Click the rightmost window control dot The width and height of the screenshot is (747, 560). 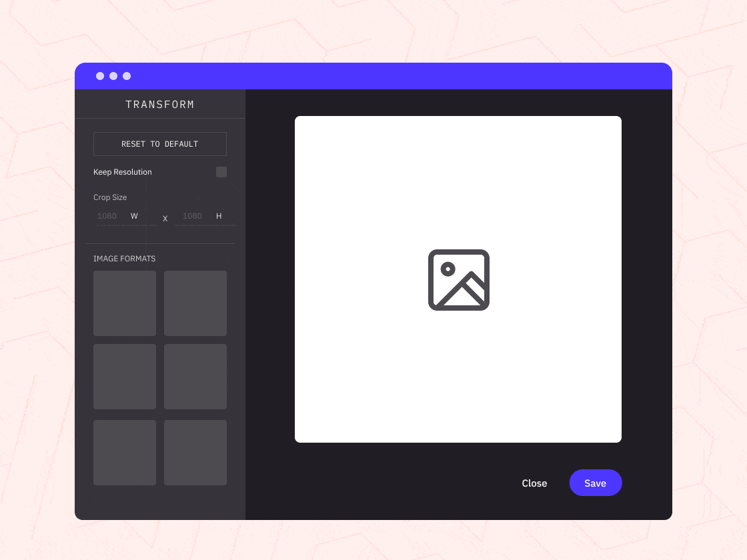pyautogui.click(x=127, y=76)
